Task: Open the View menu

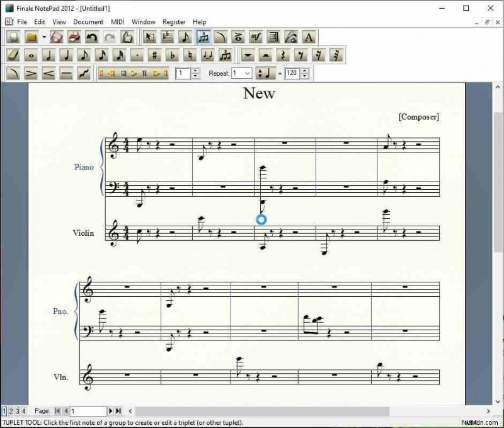Action: tap(59, 22)
